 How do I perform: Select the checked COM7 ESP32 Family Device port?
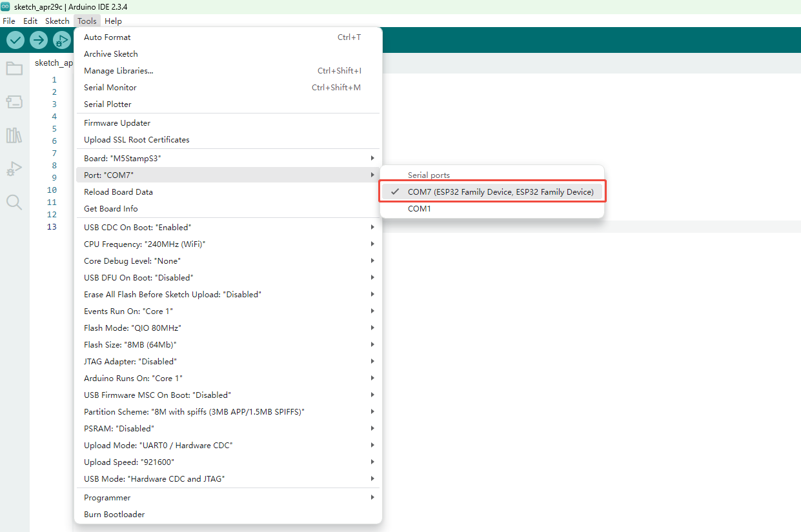point(492,192)
